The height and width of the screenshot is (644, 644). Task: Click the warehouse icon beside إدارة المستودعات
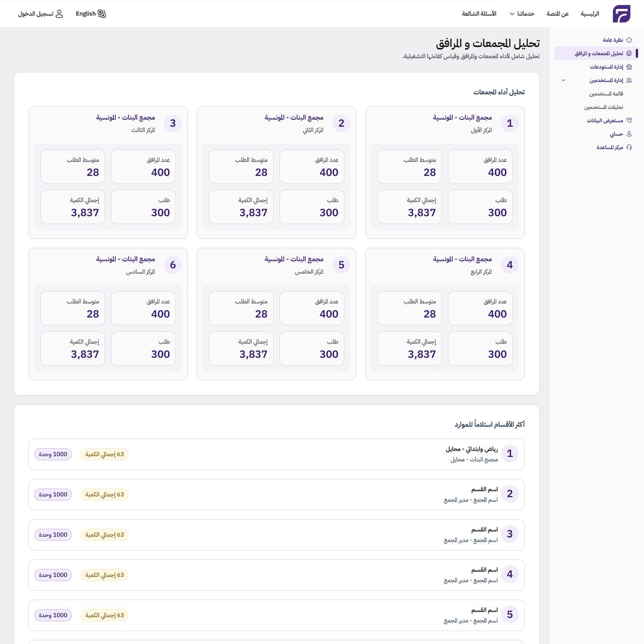tap(629, 67)
